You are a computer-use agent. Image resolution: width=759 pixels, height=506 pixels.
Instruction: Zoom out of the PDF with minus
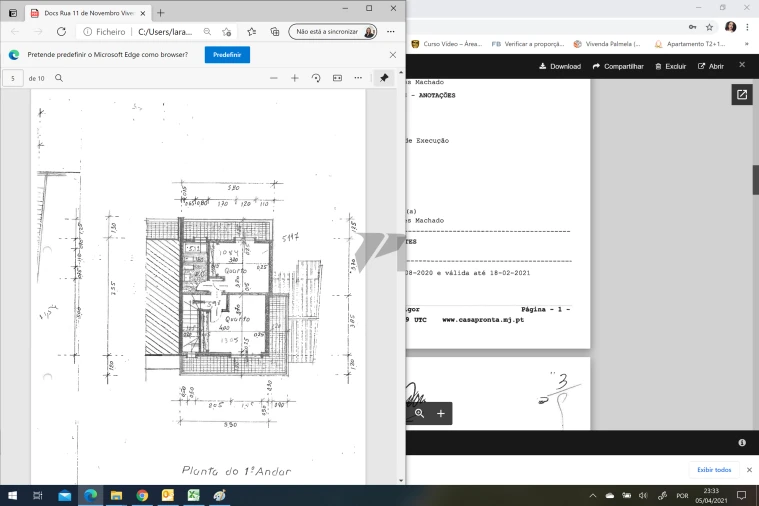273,78
